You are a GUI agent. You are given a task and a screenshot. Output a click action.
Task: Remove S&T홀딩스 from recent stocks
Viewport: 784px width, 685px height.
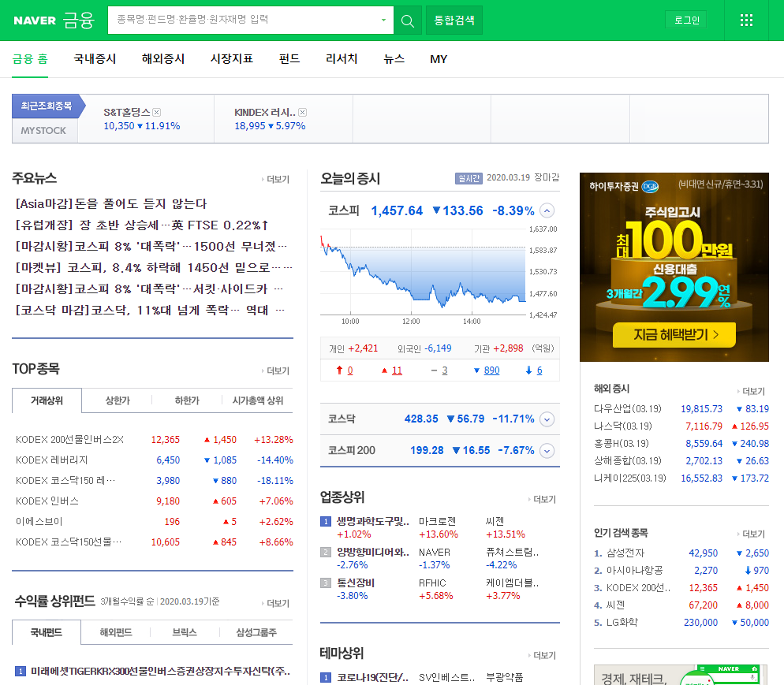point(156,113)
